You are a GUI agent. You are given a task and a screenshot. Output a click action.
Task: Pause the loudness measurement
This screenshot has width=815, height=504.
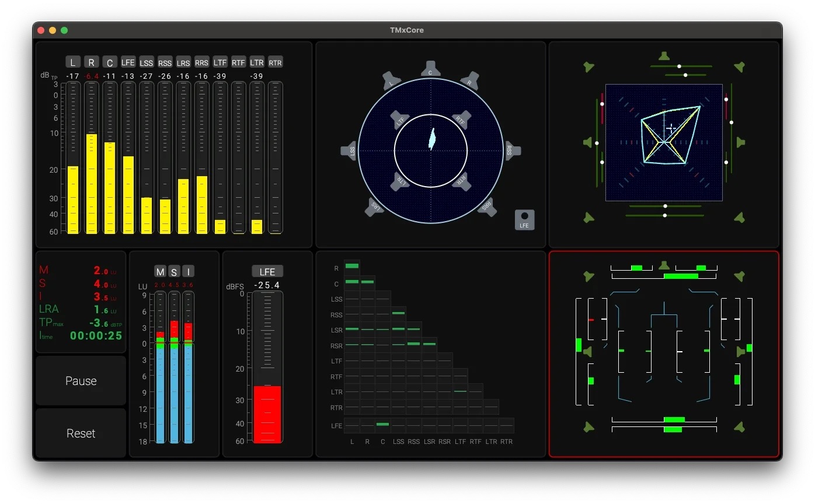pyautogui.click(x=81, y=381)
